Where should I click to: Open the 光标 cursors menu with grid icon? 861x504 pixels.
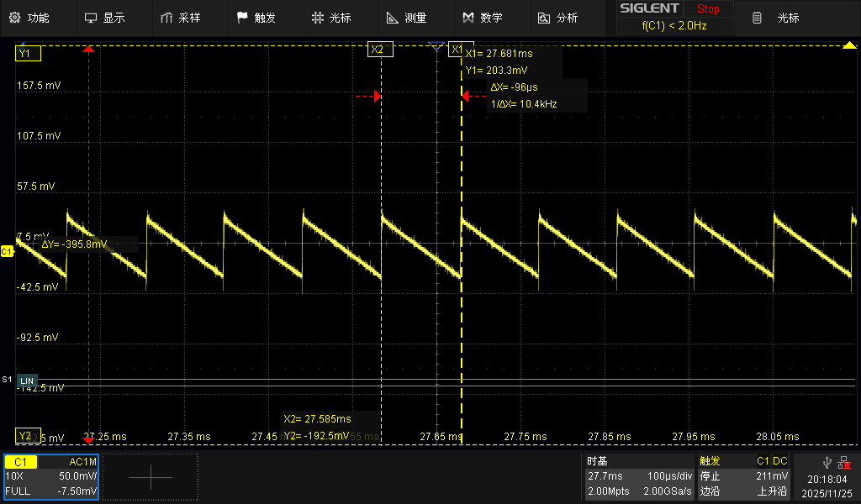click(x=331, y=18)
